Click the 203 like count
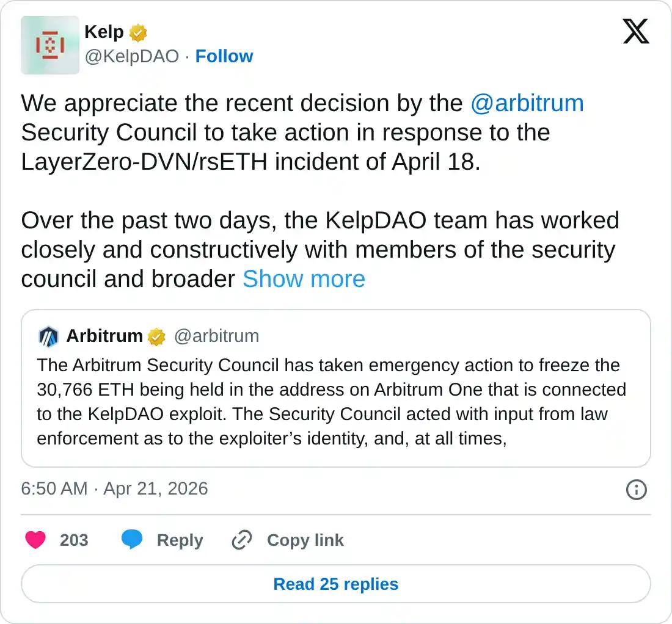Screen dimensions: 672x624 74,540
